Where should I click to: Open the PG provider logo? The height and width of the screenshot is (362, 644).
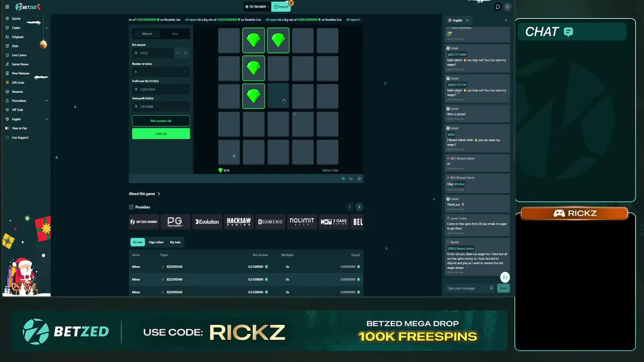[x=175, y=222]
